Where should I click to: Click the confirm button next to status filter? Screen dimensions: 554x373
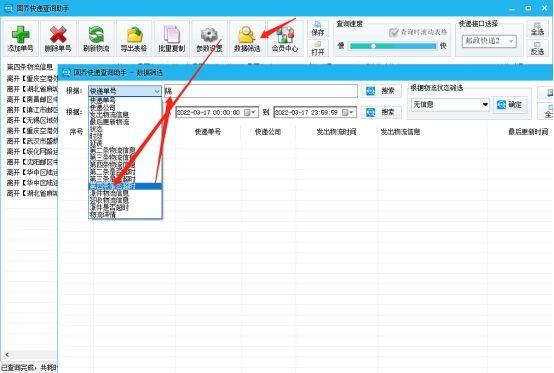510,105
